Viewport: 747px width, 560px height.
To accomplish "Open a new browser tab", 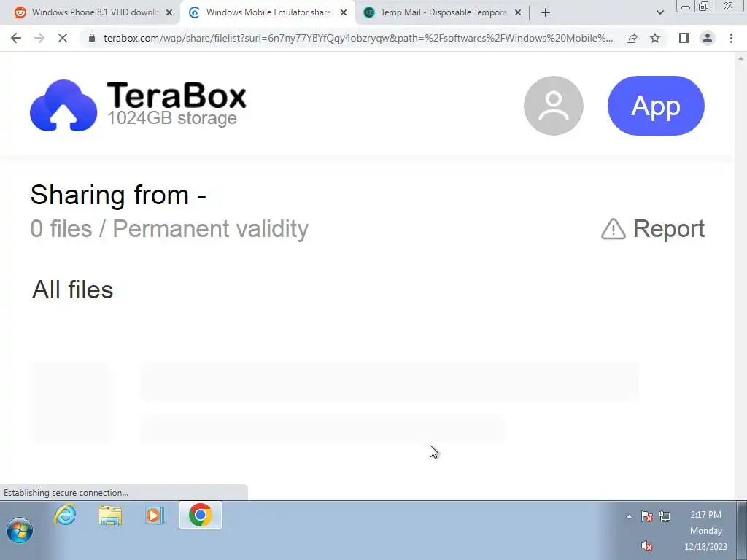I will (x=546, y=12).
